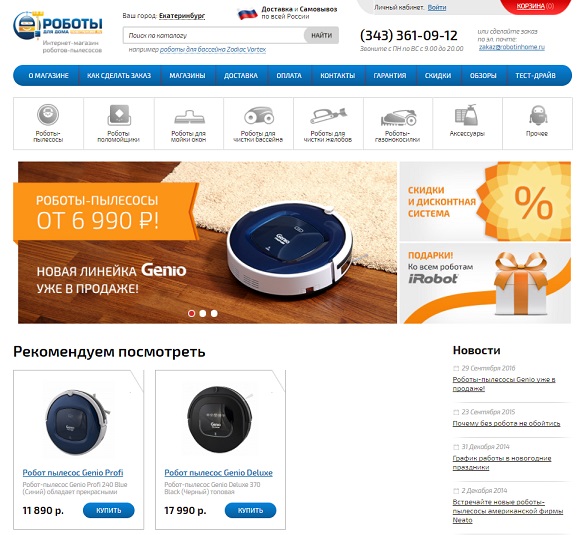Image resolution: width=581 pixels, height=535 pixels.
Task: Open the Тест-драйв menu item
Action: (535, 76)
